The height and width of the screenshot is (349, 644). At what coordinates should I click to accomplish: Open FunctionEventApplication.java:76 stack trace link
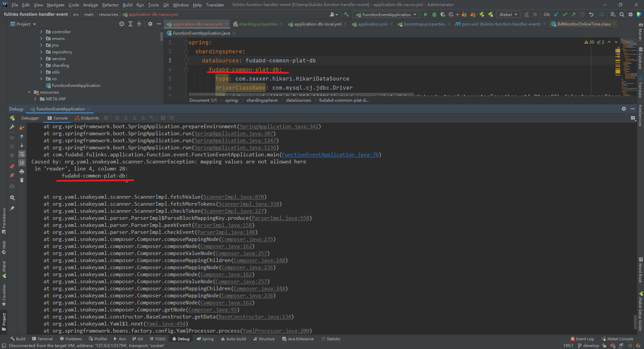(x=330, y=155)
